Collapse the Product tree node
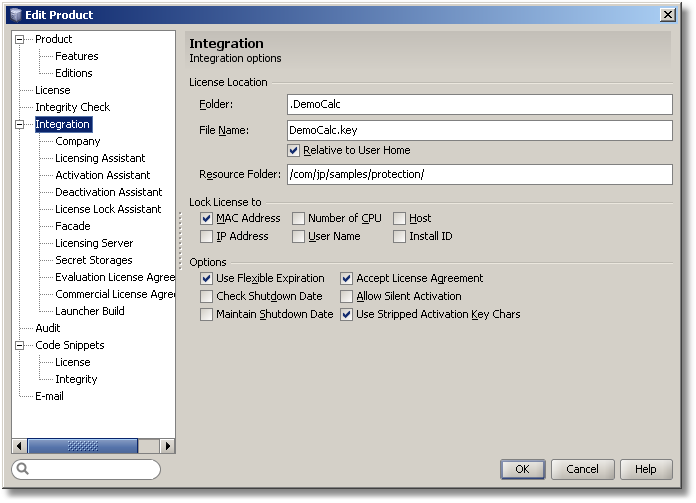Viewport: 696px width, 503px height. [19, 40]
